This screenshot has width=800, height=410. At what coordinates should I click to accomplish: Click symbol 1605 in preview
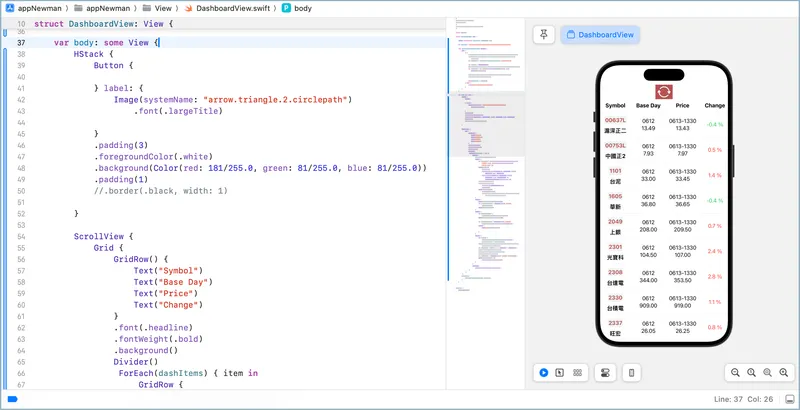(615, 196)
